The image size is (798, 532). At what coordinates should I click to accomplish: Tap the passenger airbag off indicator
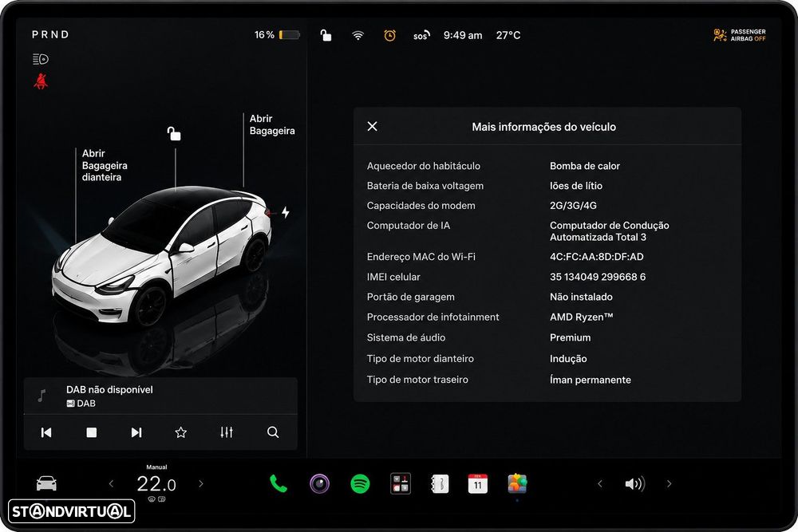pos(740,35)
